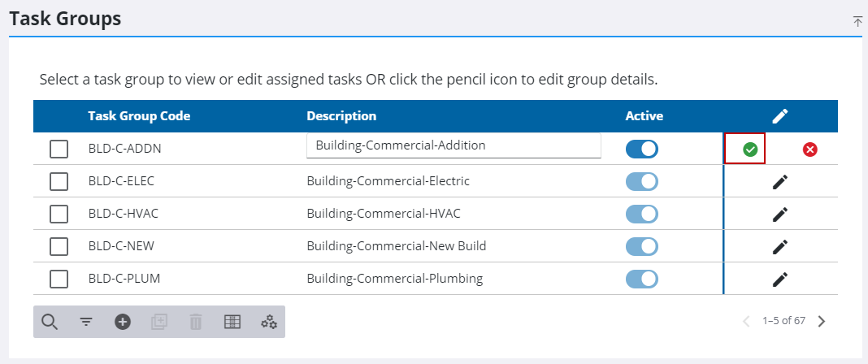This screenshot has width=868, height=364.
Task: Tick the BLD-C-PLUM checkbox
Action: [59, 279]
